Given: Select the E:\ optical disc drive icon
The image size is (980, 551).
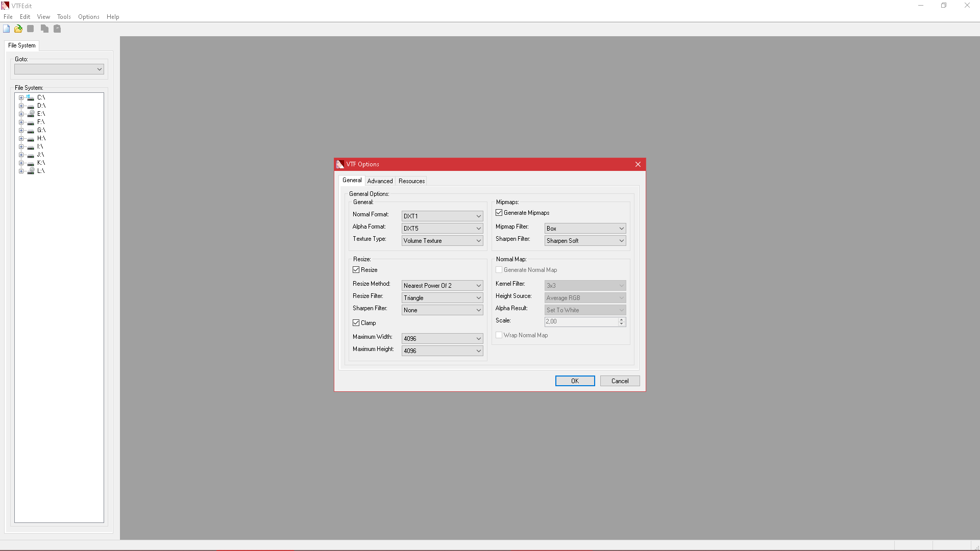Looking at the screenshot, I should pyautogui.click(x=31, y=114).
